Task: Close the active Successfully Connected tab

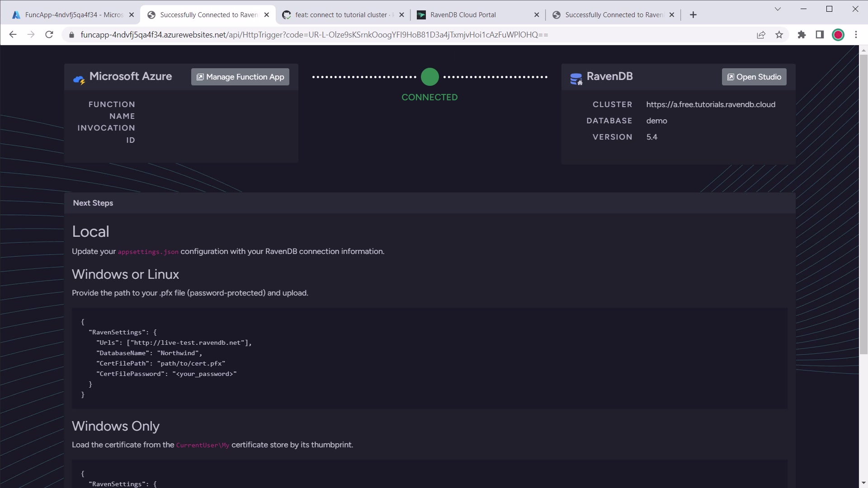Action: coord(267,15)
